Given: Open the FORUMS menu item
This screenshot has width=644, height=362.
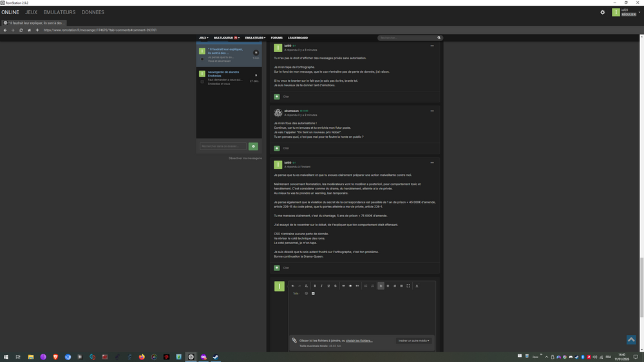Looking at the screenshot, I should [x=276, y=38].
